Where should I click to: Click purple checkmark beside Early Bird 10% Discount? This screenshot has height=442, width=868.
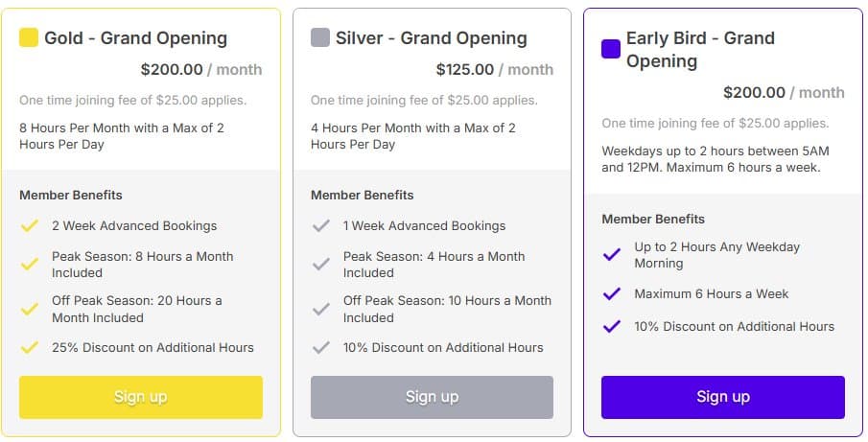(x=611, y=327)
